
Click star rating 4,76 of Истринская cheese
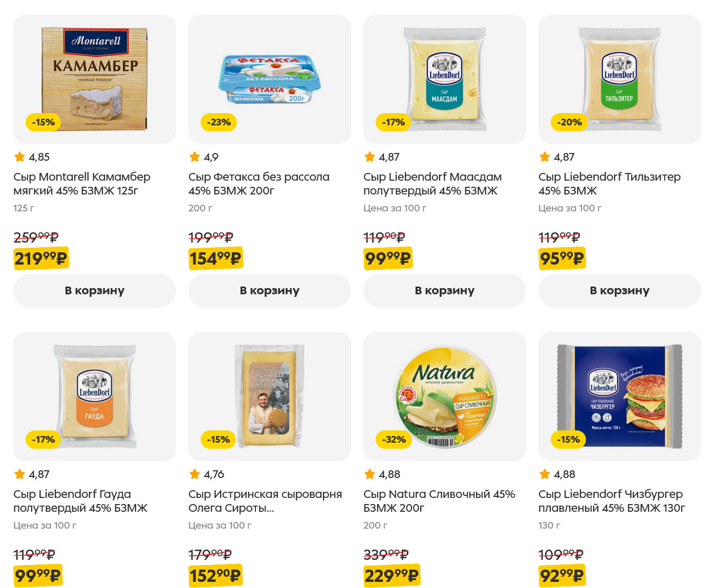click(207, 474)
